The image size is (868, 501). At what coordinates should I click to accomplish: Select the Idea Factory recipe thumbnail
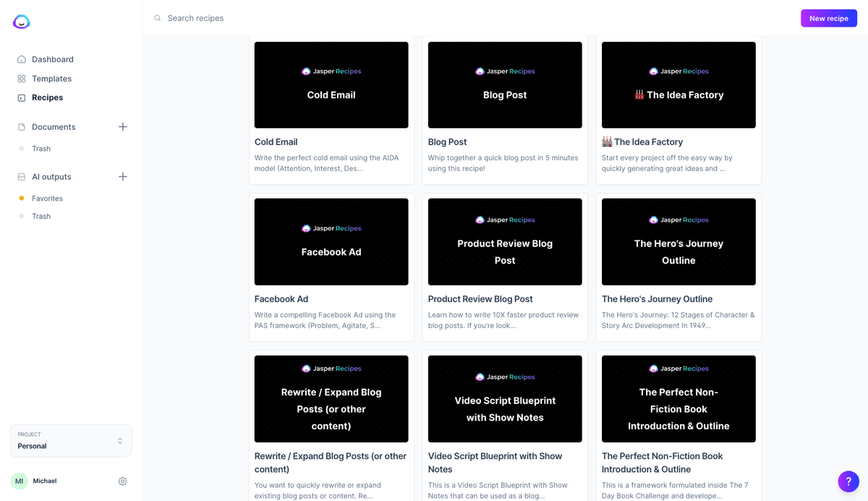678,85
